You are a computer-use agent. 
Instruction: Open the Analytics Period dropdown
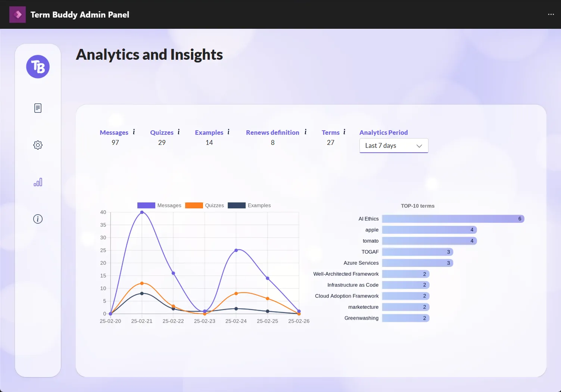[x=394, y=146]
